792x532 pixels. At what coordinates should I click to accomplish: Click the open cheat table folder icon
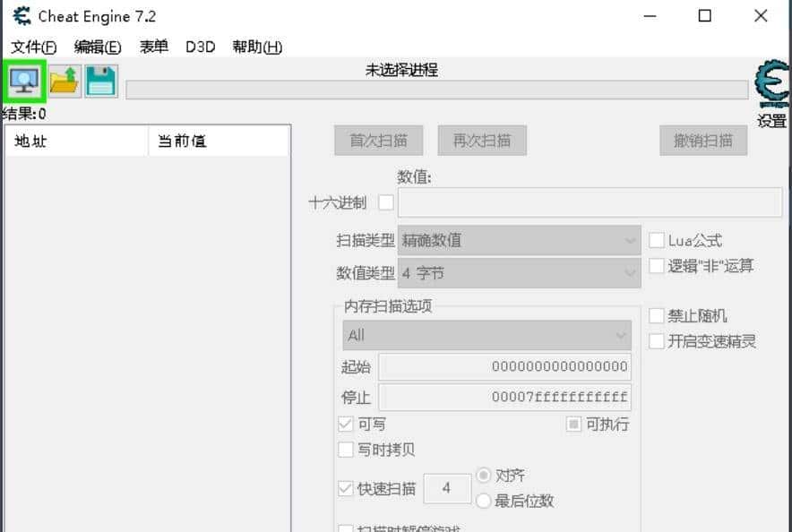click(63, 81)
